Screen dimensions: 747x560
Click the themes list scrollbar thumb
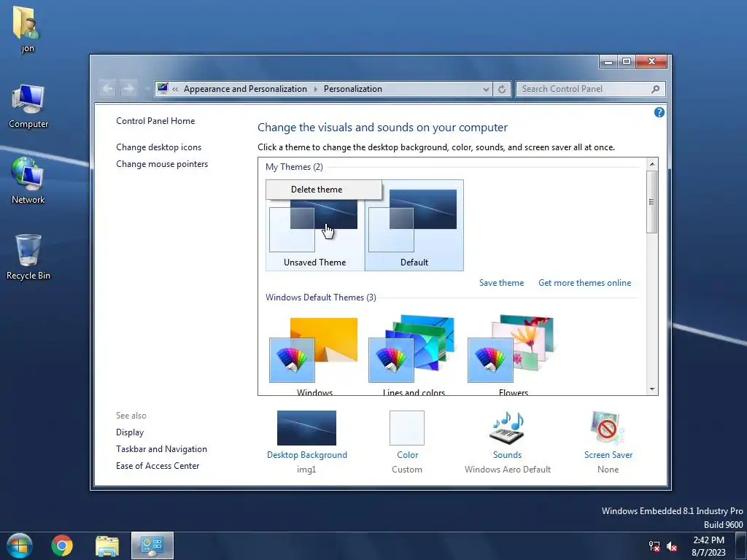pyautogui.click(x=651, y=202)
